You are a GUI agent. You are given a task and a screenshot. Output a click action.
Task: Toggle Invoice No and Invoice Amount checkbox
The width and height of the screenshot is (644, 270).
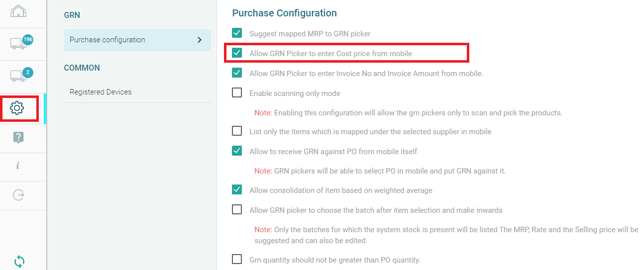pos(237,73)
